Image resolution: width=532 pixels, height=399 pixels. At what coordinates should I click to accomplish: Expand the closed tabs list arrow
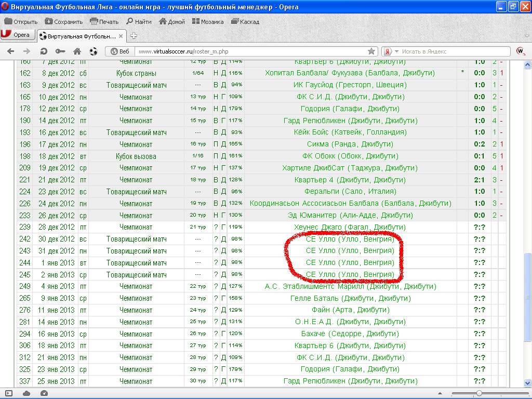527,36
